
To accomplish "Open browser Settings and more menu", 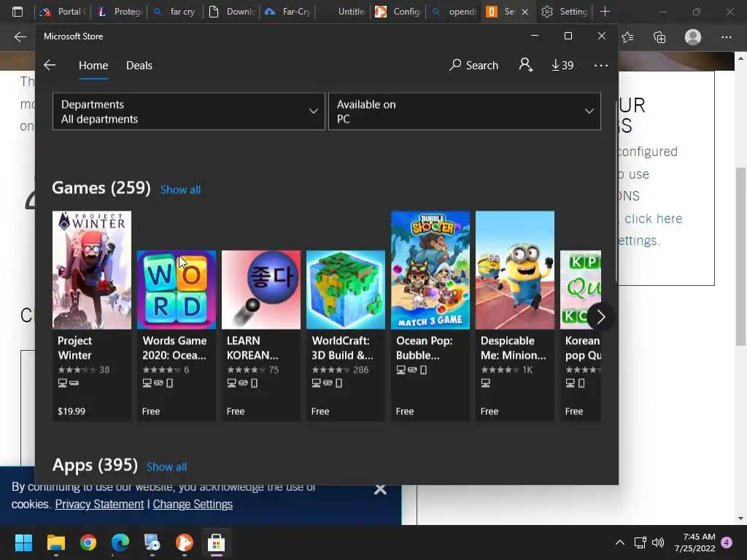I will pos(726,36).
